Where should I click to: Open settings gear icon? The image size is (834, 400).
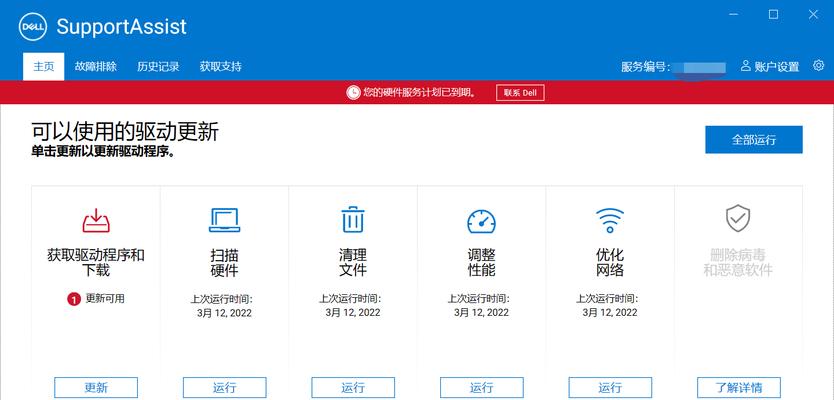pyautogui.click(x=818, y=65)
